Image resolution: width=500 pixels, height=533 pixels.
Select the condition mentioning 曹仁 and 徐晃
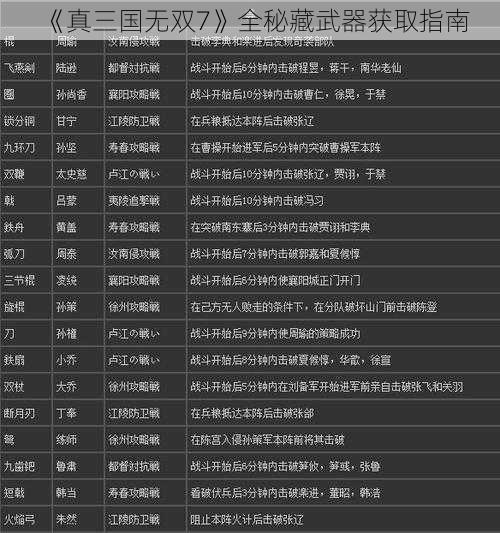[288, 94]
